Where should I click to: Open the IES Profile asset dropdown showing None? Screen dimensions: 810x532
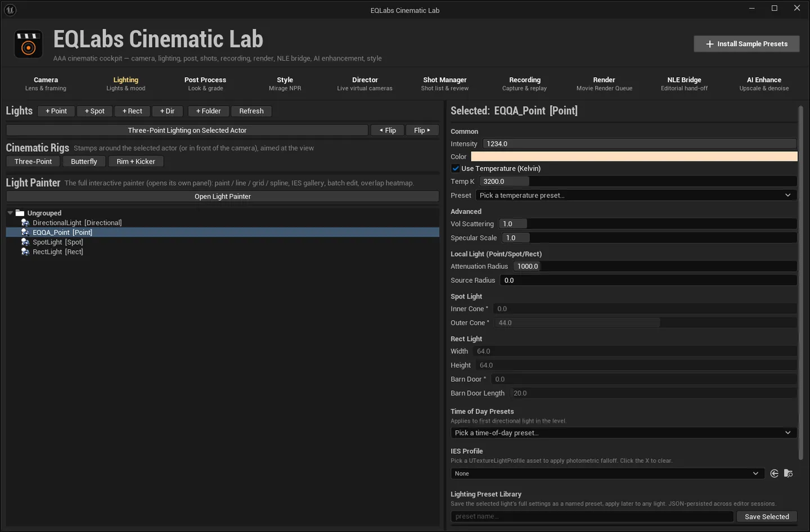tap(607, 474)
